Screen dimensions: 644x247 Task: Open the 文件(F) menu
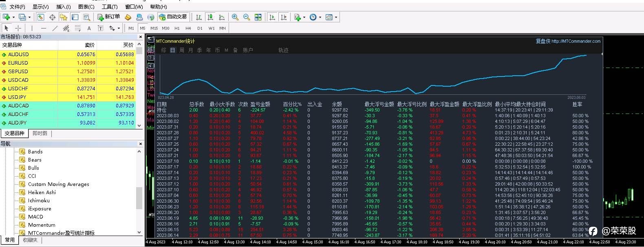[x=17, y=7]
